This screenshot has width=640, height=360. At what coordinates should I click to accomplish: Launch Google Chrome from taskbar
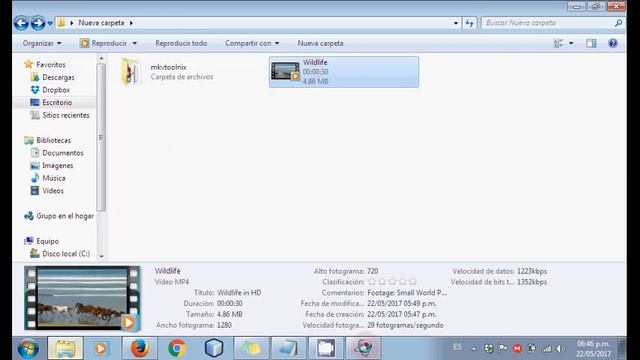coord(177,348)
